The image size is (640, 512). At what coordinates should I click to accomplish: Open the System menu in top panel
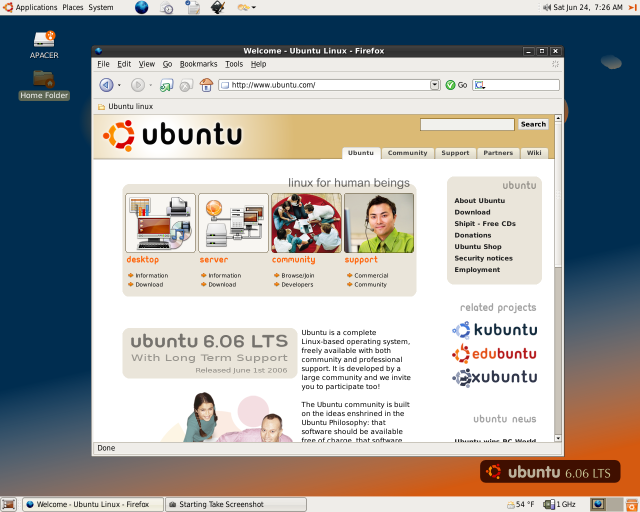[x=101, y=7]
